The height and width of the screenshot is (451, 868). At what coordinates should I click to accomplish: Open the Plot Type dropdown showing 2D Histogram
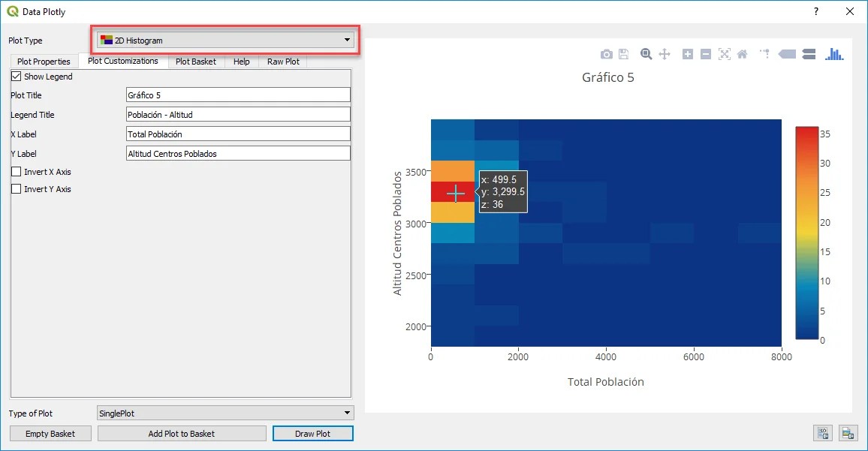tap(225, 40)
